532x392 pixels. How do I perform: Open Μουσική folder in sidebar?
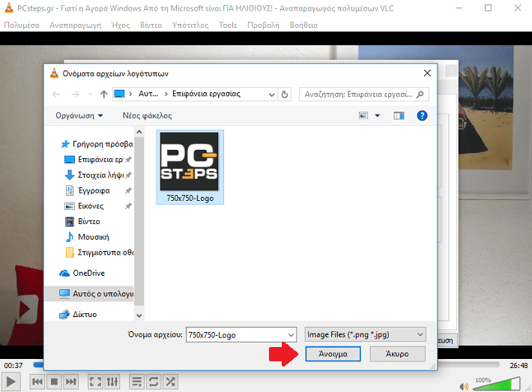click(x=88, y=237)
